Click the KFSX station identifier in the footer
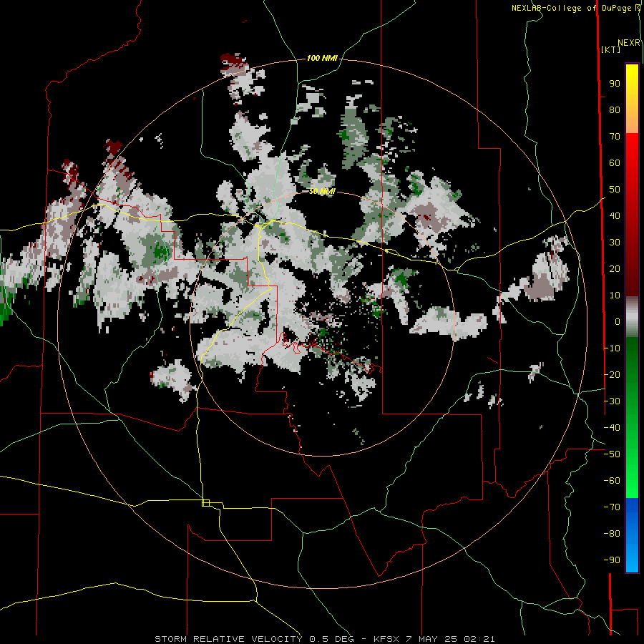Screen dimensions: 644x644 pyautogui.click(x=386, y=639)
